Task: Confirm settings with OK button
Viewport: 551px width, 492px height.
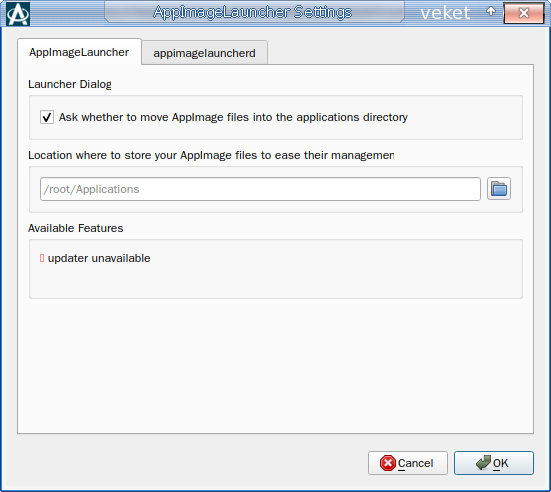Action: coord(494,463)
